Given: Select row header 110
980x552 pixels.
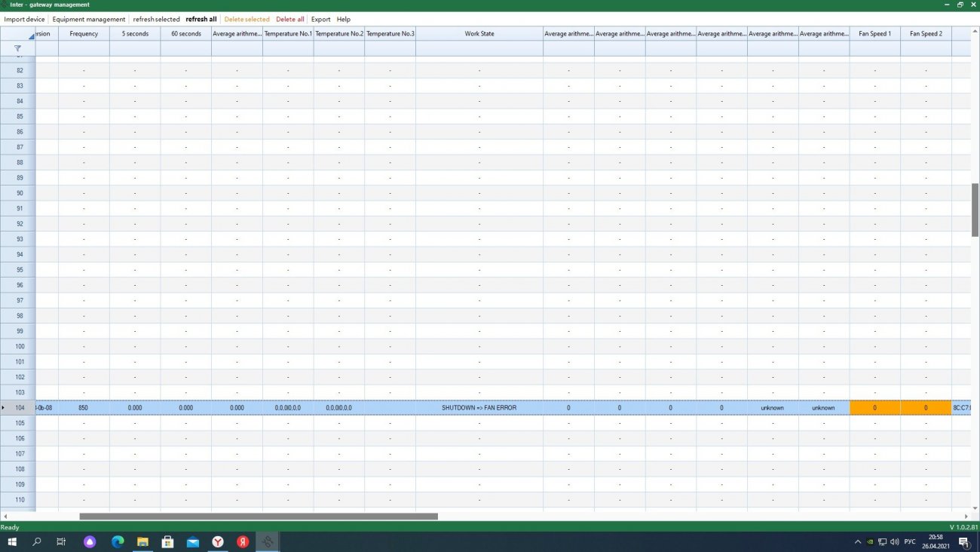Looking at the screenshot, I should (17, 500).
